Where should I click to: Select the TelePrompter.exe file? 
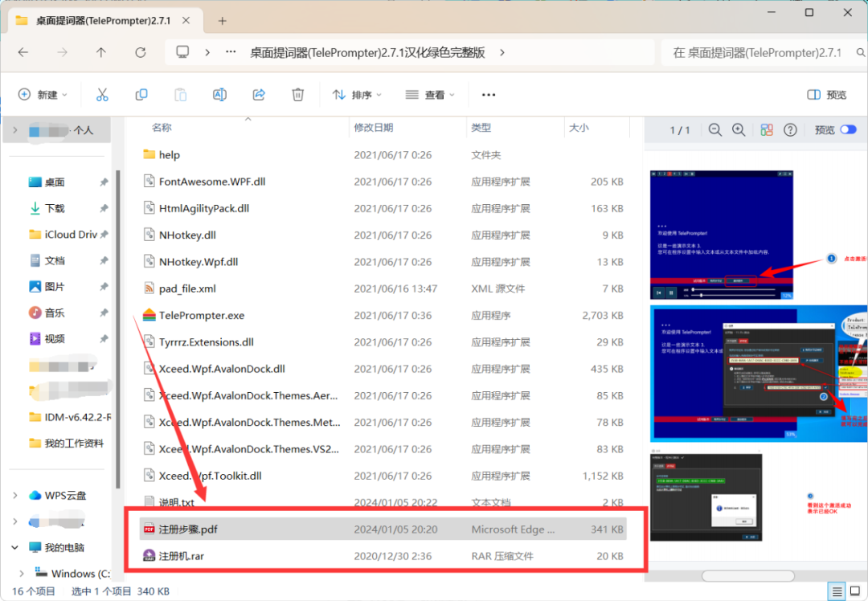click(202, 316)
